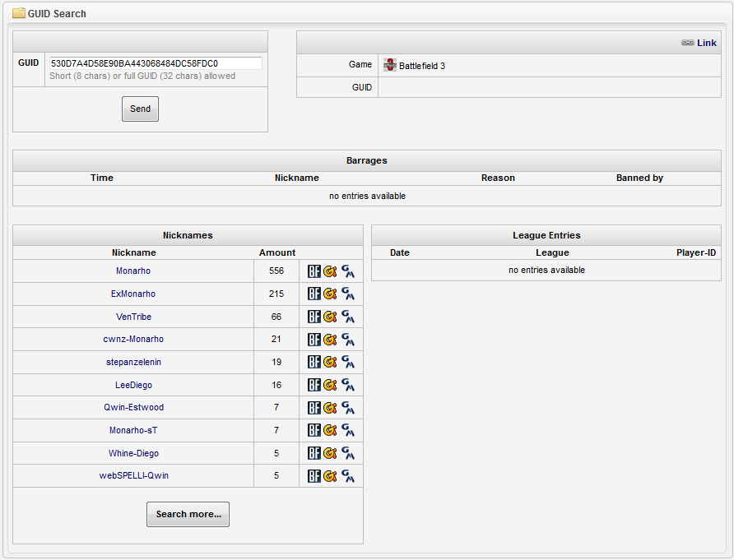Open GM icon for webSPELLI-Qwin row
This screenshot has width=734, height=560.
click(348, 476)
